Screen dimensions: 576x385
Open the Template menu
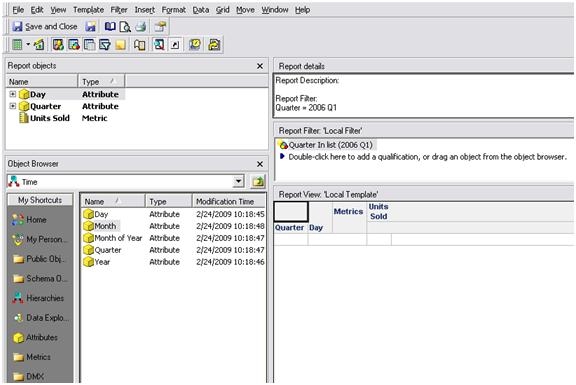click(88, 10)
